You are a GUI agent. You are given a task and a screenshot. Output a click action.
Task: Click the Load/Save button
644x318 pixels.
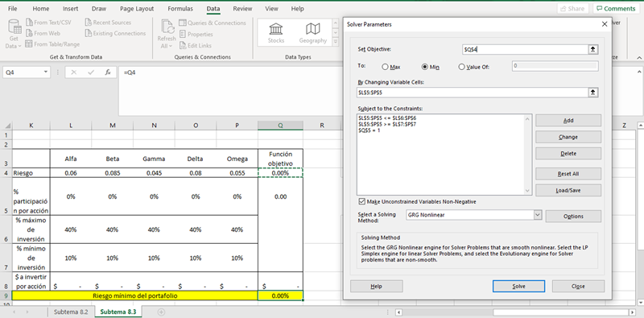click(x=568, y=190)
